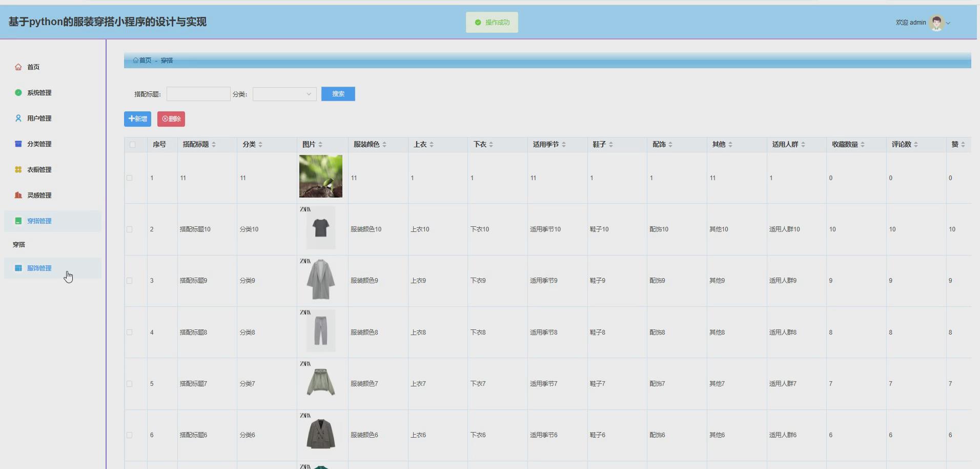Check the checkbox for row 搭配标题10

click(129, 229)
